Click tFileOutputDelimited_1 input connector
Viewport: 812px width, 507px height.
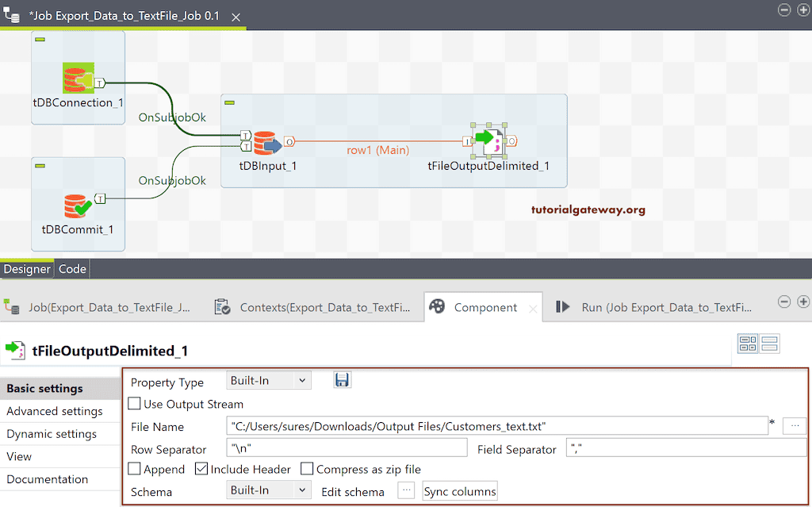click(467, 141)
